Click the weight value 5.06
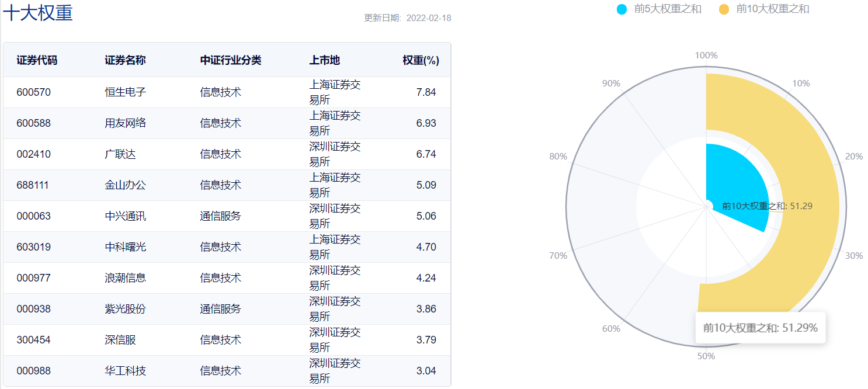 pyautogui.click(x=426, y=216)
